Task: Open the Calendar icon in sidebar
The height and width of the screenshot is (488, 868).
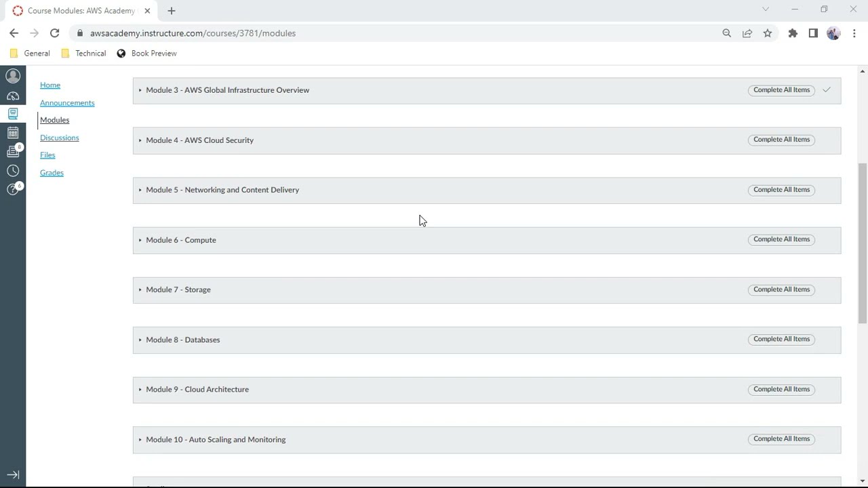Action: pyautogui.click(x=13, y=133)
